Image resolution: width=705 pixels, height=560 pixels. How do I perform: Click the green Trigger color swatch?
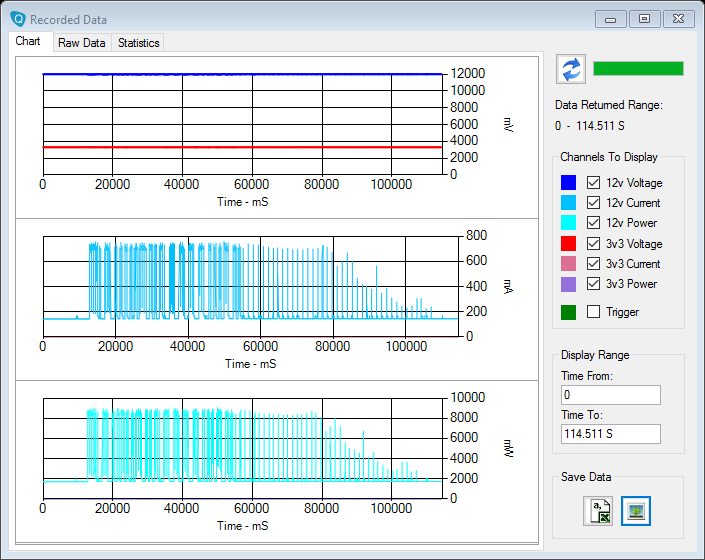tap(568, 312)
